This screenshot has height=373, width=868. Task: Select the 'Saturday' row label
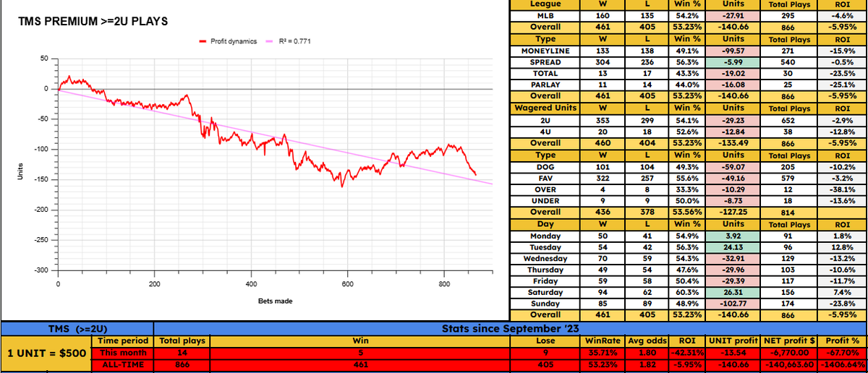[545, 293]
